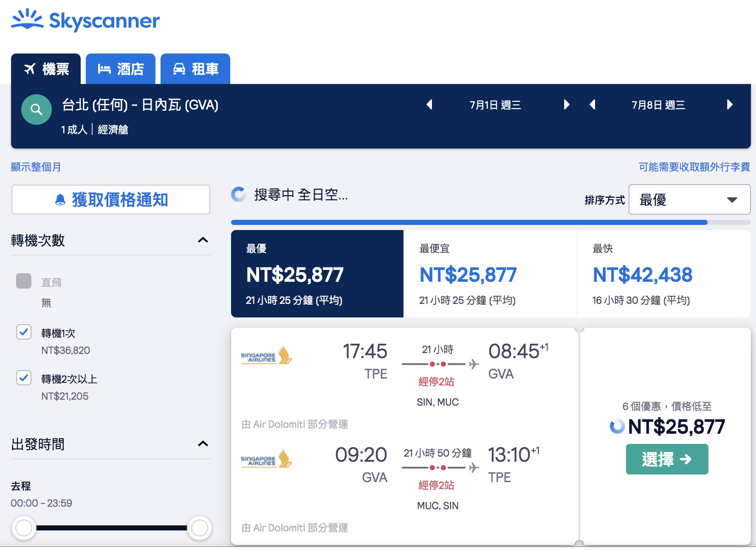Click the 6 個優惠，價格低至 deals text
Viewport: 756px width, 550px height.
667,406
